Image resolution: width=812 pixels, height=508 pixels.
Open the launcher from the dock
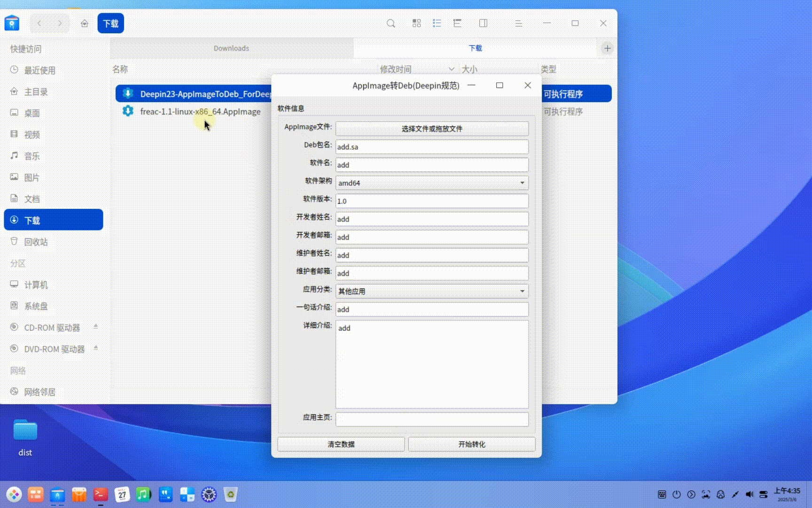click(x=14, y=494)
